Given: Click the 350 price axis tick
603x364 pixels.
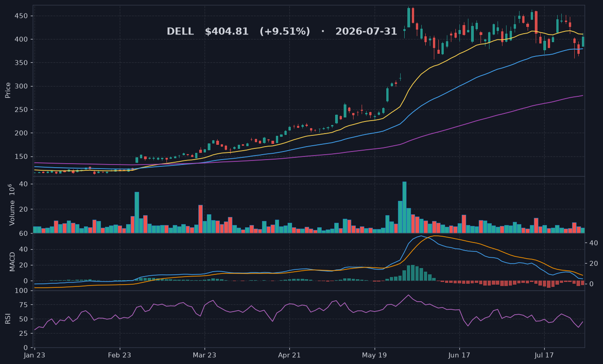Looking at the screenshot, I should point(22,63).
